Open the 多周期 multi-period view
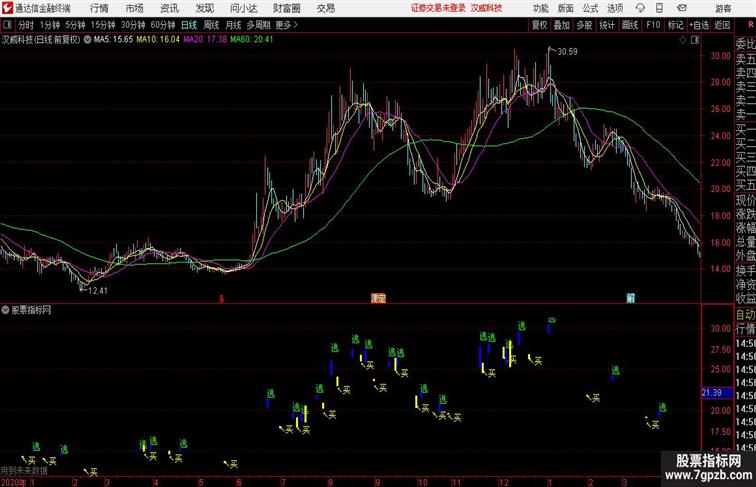756x487 pixels. click(x=258, y=25)
